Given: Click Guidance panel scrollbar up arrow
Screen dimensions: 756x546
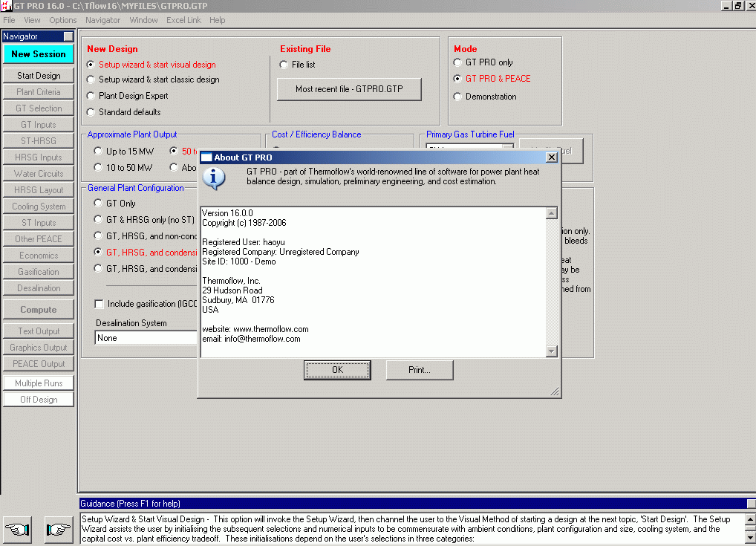Looking at the screenshot, I should coord(751,519).
